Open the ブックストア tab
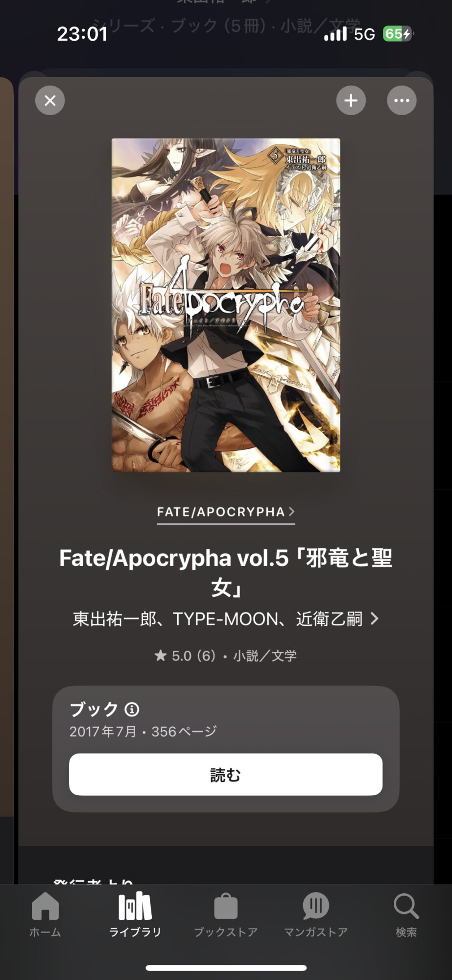Viewport: 452px width, 980px height. pos(226,915)
